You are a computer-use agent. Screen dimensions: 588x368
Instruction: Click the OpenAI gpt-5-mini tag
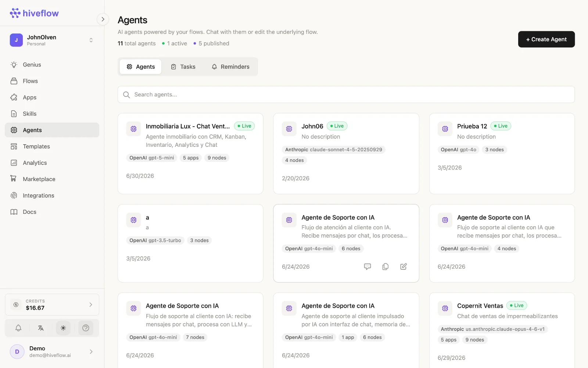click(x=152, y=158)
